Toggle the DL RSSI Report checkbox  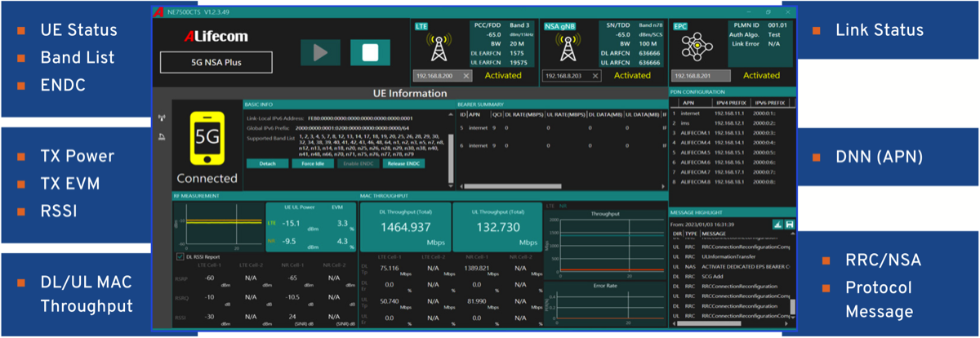[180, 256]
